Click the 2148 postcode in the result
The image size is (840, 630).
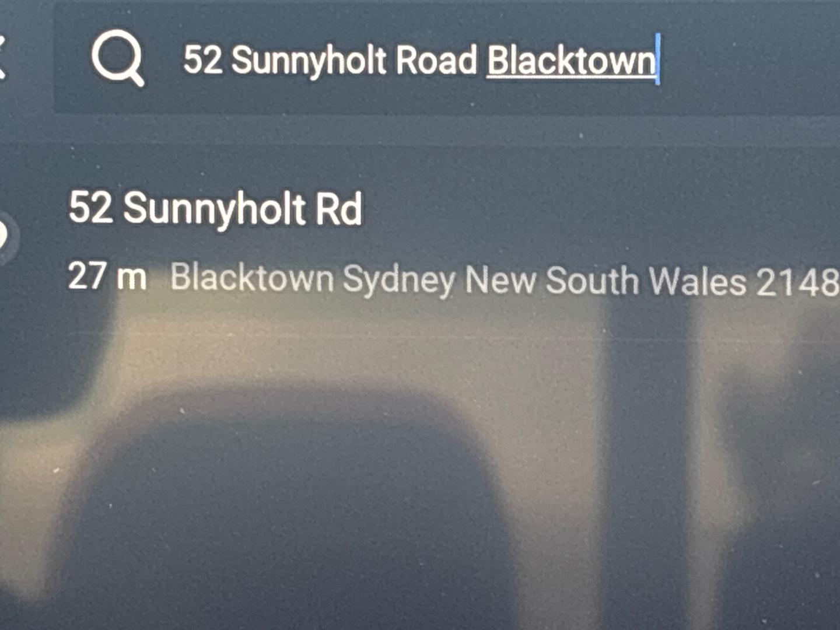[797, 282]
